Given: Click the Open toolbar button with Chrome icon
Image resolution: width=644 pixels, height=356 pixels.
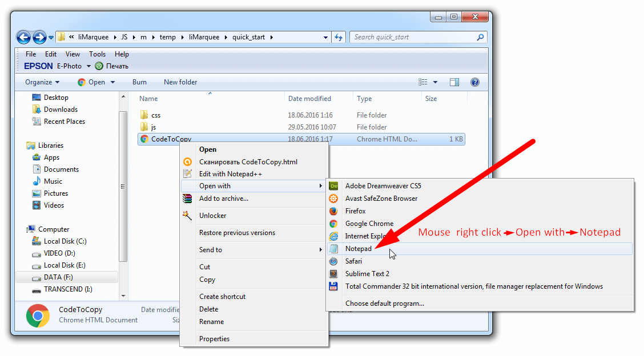Looking at the screenshot, I should pyautogui.click(x=91, y=82).
